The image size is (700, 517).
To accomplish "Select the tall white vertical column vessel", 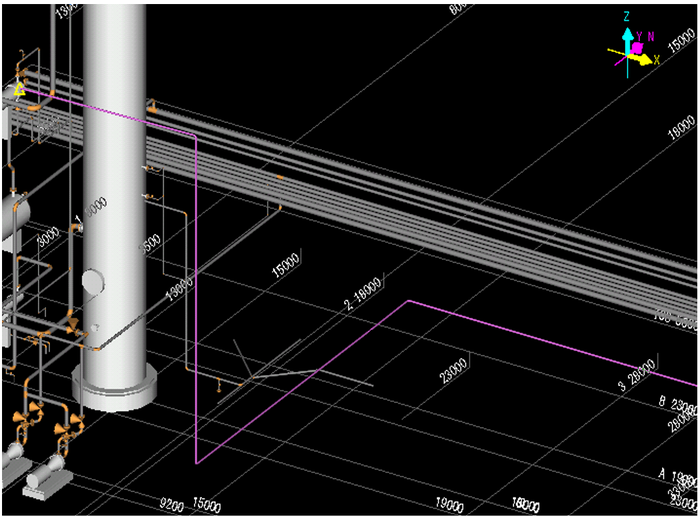I will 116,150.
